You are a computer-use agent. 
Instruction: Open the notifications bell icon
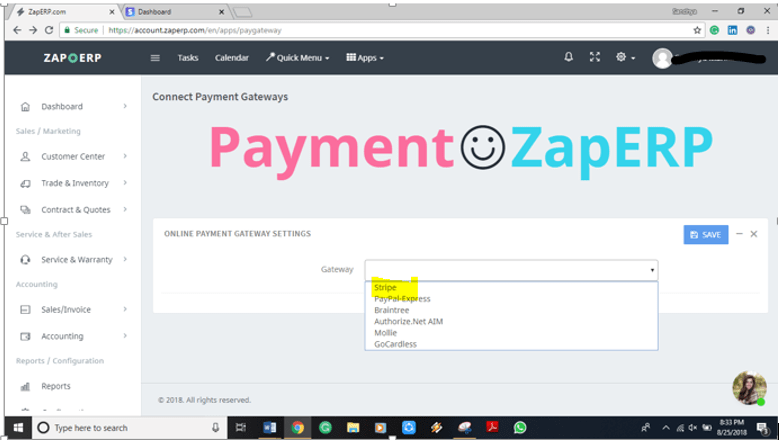(568, 57)
